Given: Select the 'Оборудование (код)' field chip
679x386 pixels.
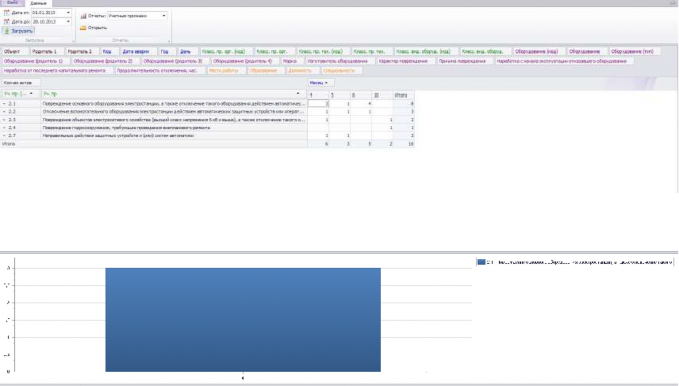Looking at the screenshot, I should (x=539, y=52).
